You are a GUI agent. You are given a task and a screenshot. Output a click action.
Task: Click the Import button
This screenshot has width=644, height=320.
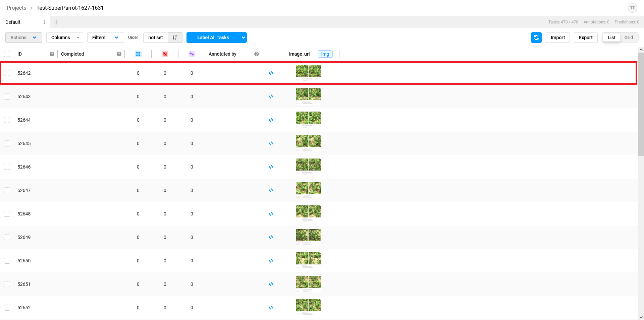557,38
